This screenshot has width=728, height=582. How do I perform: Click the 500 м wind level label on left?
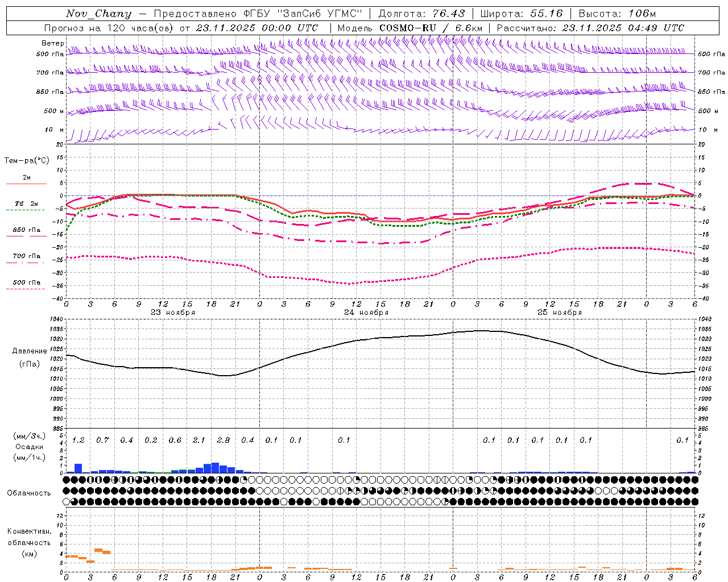(x=54, y=111)
